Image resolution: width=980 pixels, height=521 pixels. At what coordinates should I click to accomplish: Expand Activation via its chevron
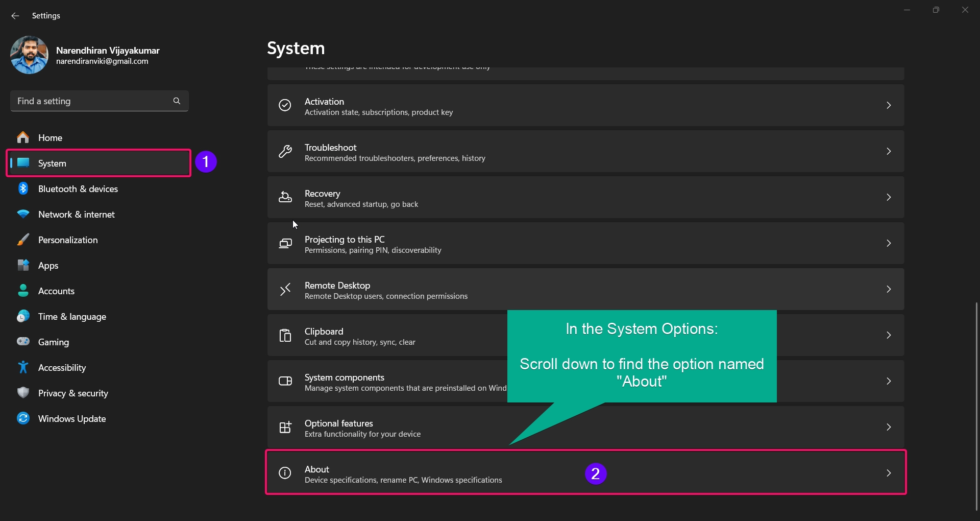889,105
